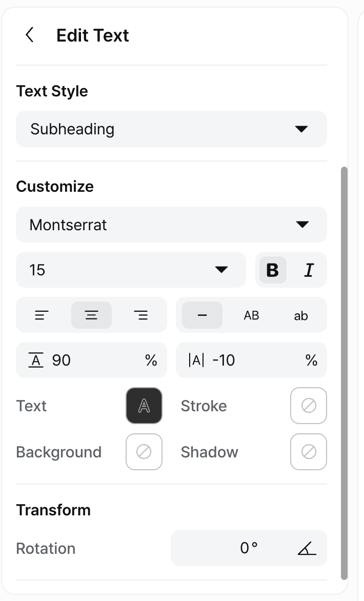The height and width of the screenshot is (601, 364).
Task: Toggle bold formatting
Action: (273, 270)
